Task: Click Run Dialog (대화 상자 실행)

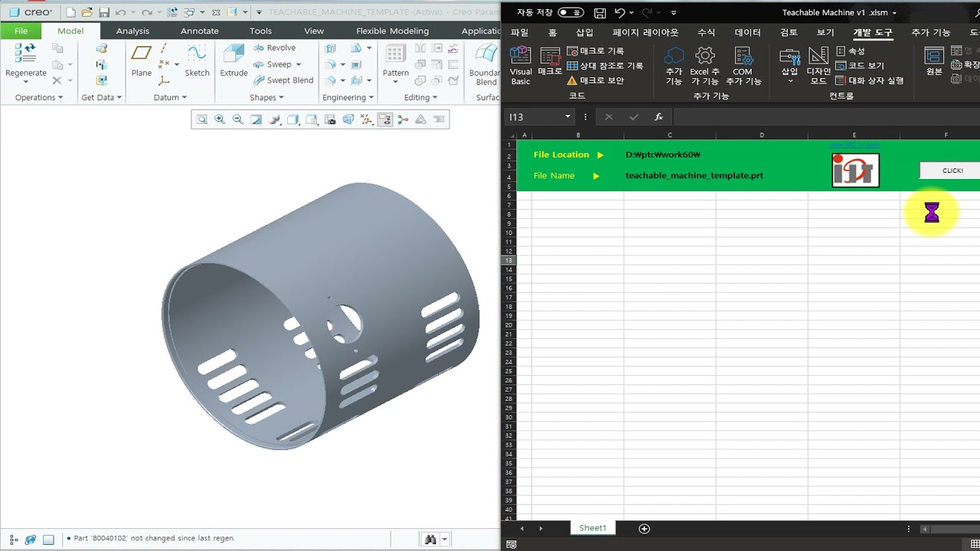Action: 870,80
